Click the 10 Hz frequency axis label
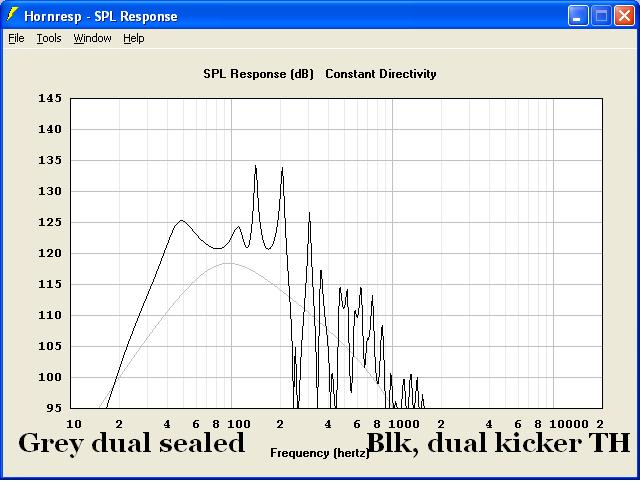The height and width of the screenshot is (500, 640). pos(73,424)
